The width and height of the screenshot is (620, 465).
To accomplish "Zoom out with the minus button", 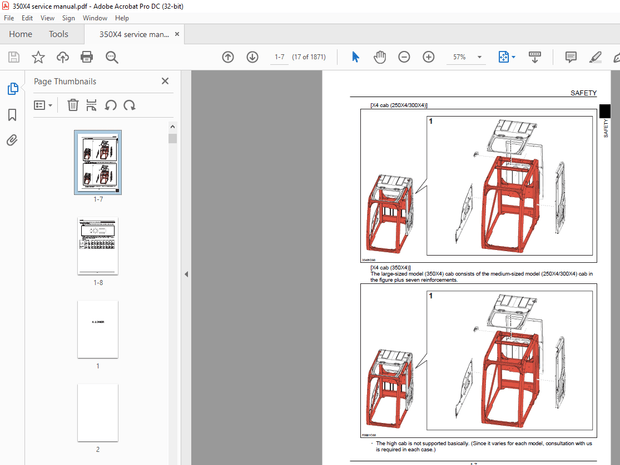I will click(x=404, y=57).
